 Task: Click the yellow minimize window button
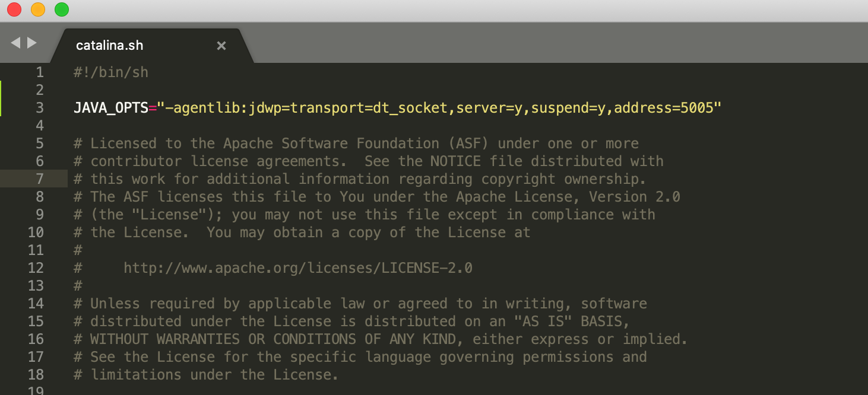pyautogui.click(x=37, y=9)
